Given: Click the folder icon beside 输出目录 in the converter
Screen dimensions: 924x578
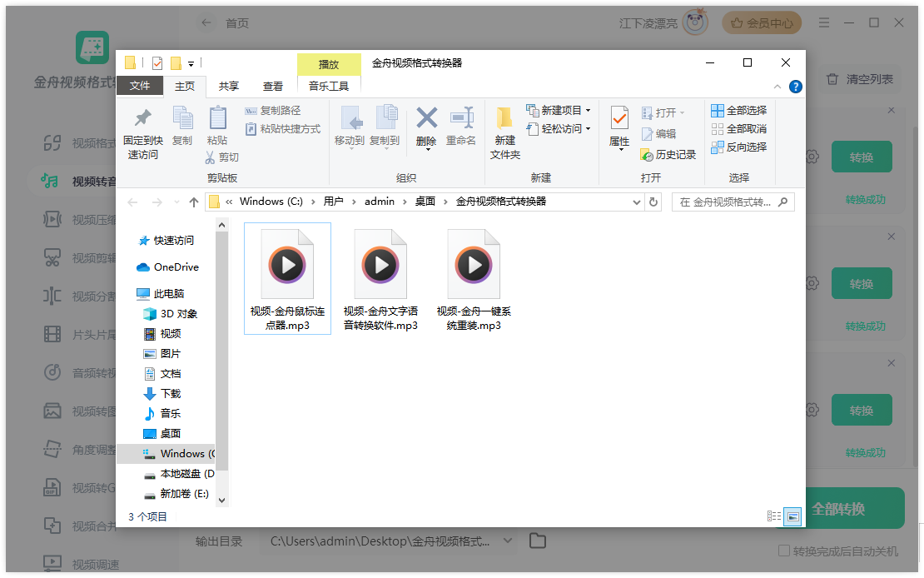Looking at the screenshot, I should [x=538, y=541].
